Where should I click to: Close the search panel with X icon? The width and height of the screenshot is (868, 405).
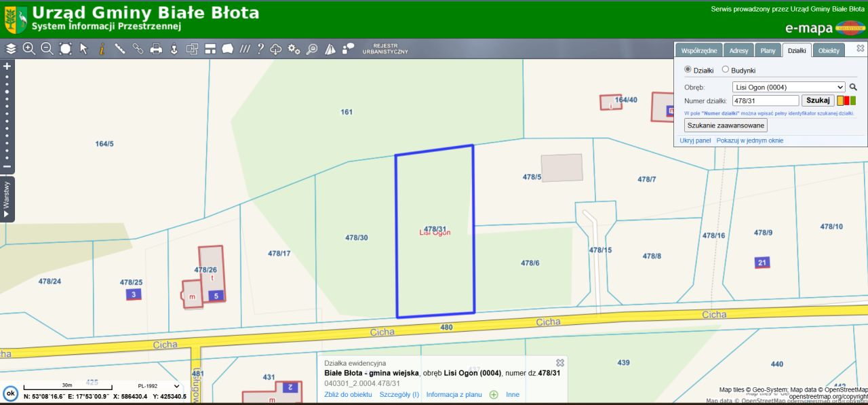[x=861, y=48]
